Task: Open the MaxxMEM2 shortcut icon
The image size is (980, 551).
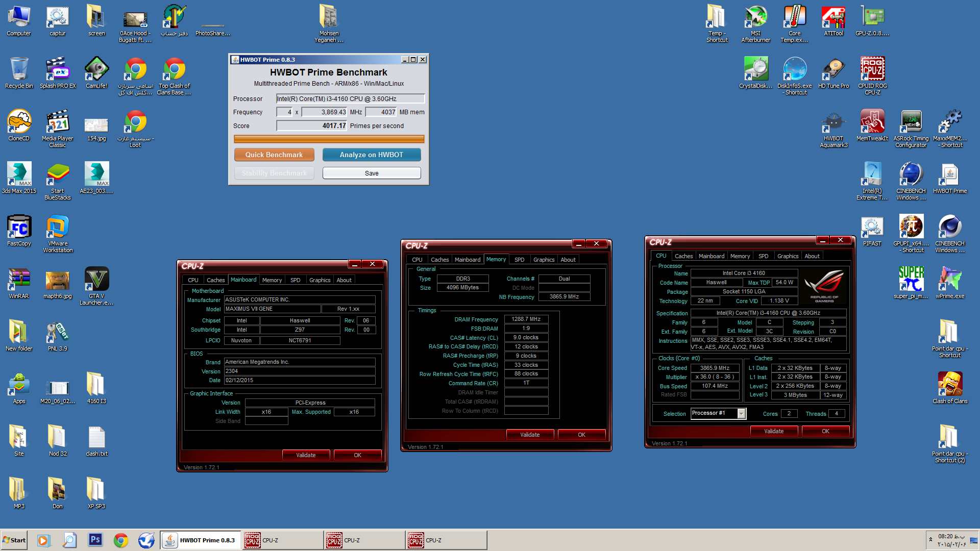Action: [x=949, y=128]
